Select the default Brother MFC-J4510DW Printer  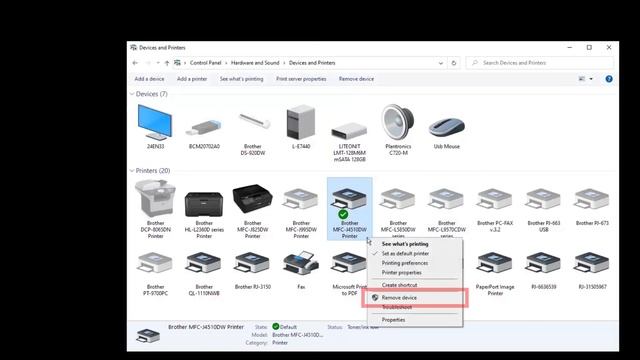pos(349,209)
